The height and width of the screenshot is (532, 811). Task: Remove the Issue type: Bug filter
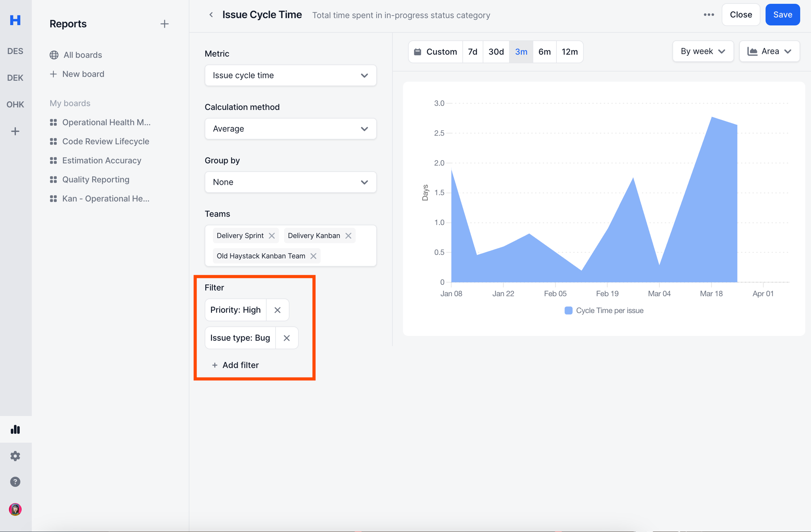(x=287, y=338)
